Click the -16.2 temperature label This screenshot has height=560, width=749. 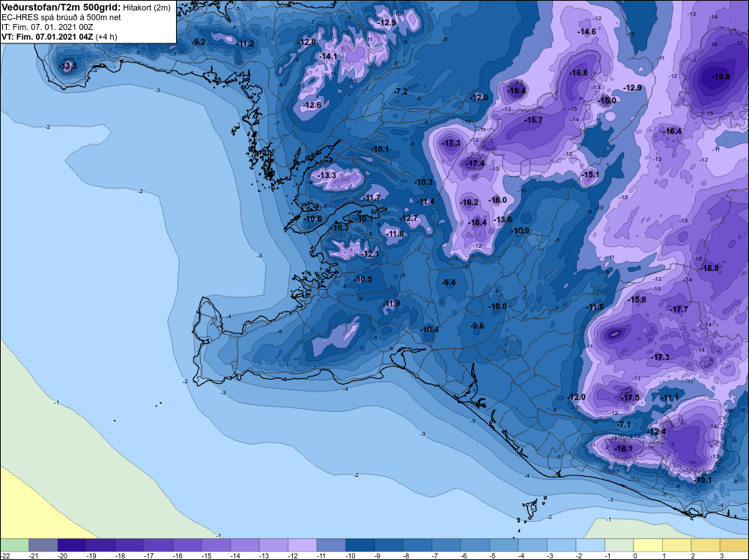469,202
